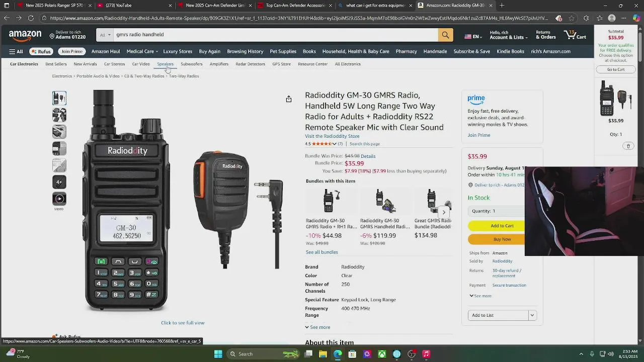Screen dimensions: 644x362
Task: Show next bundle with the carousel arrow
Action: pyautogui.click(x=444, y=212)
